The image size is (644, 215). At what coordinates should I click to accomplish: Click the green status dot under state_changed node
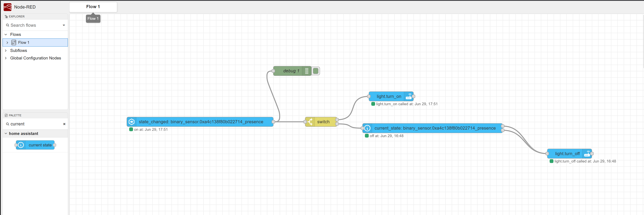[131, 129]
